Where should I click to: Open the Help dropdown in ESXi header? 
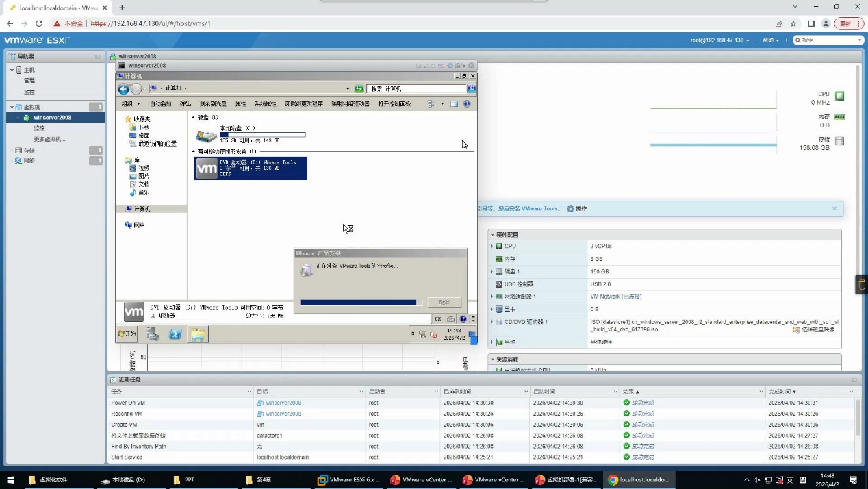[x=771, y=40]
